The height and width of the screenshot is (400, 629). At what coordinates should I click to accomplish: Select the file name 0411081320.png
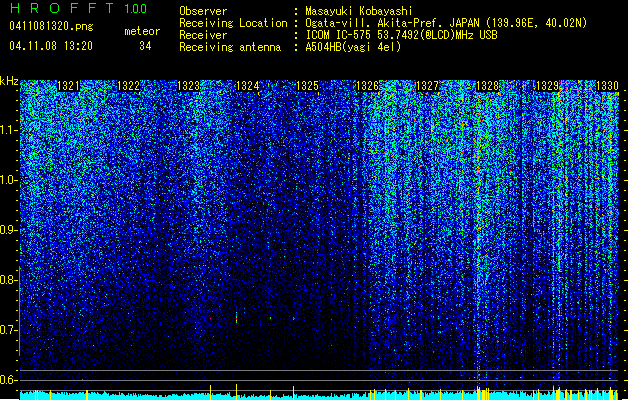[51, 27]
